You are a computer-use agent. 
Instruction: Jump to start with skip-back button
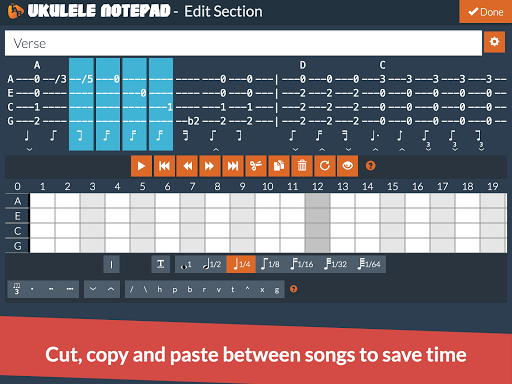pos(164,166)
